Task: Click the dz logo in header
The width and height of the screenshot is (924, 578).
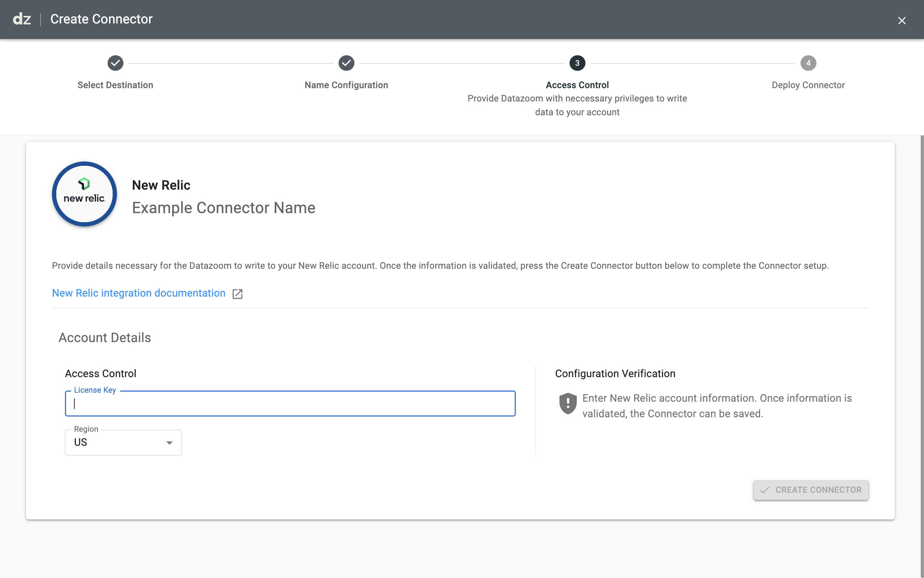Action: pyautogui.click(x=22, y=19)
